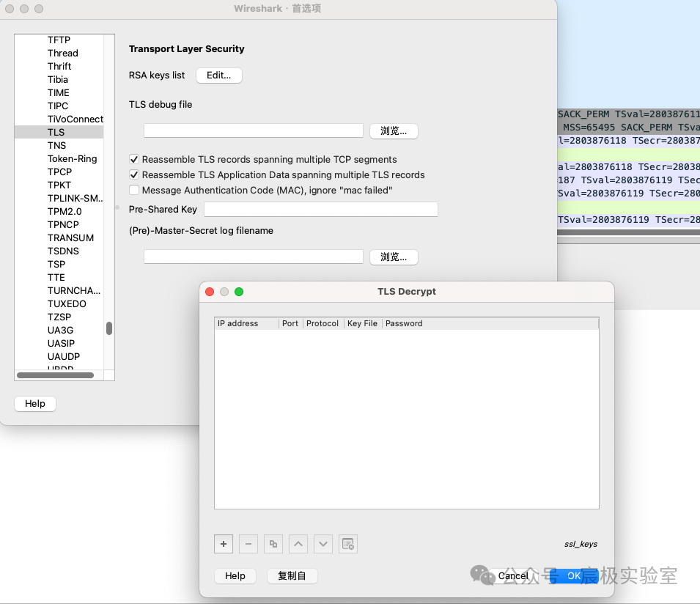This screenshot has width=700, height=604.
Task: Focus the Pre-Shared Key input field
Action: (x=321, y=210)
